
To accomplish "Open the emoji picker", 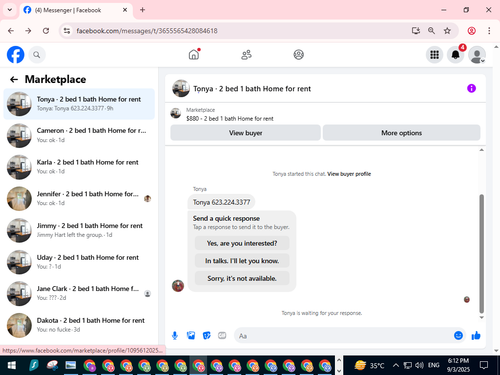I will coord(458,335).
